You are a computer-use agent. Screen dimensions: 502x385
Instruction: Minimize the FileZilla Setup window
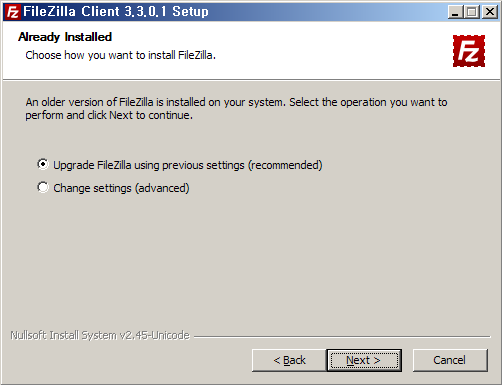point(455,12)
